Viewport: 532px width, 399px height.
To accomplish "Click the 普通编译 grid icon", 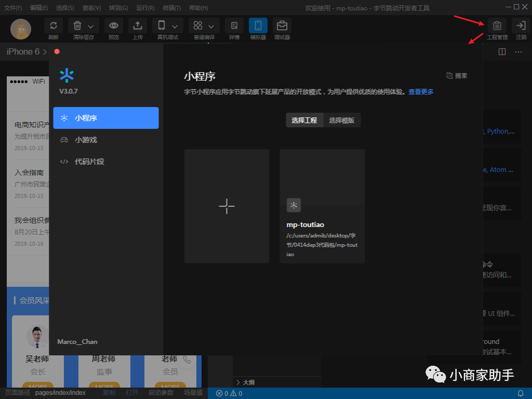I will tap(198, 26).
